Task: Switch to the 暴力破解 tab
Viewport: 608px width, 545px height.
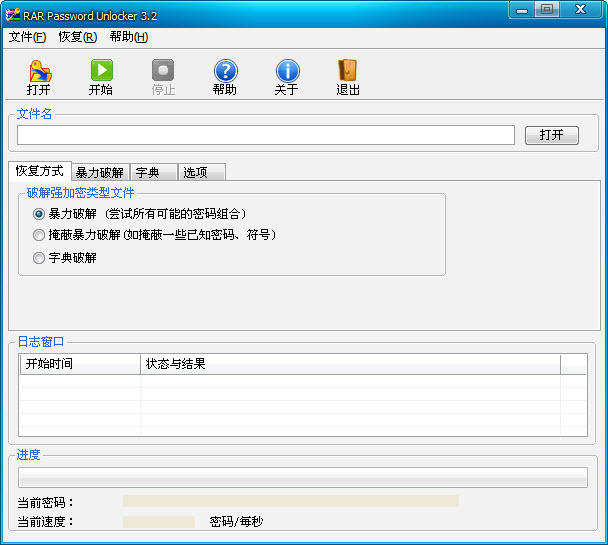Action: [99, 172]
